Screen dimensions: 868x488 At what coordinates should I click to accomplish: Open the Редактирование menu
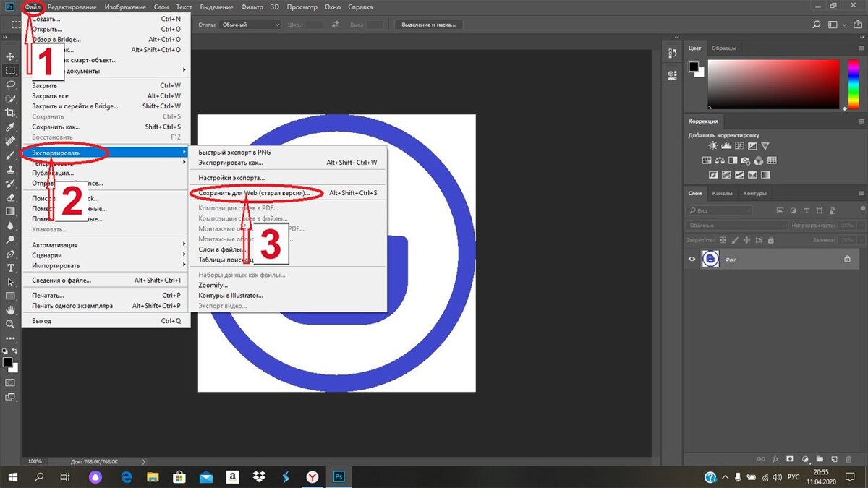tap(72, 7)
